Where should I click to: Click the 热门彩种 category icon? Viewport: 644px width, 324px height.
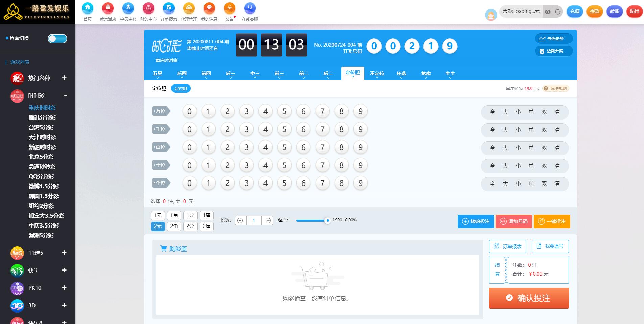pyautogui.click(x=17, y=78)
